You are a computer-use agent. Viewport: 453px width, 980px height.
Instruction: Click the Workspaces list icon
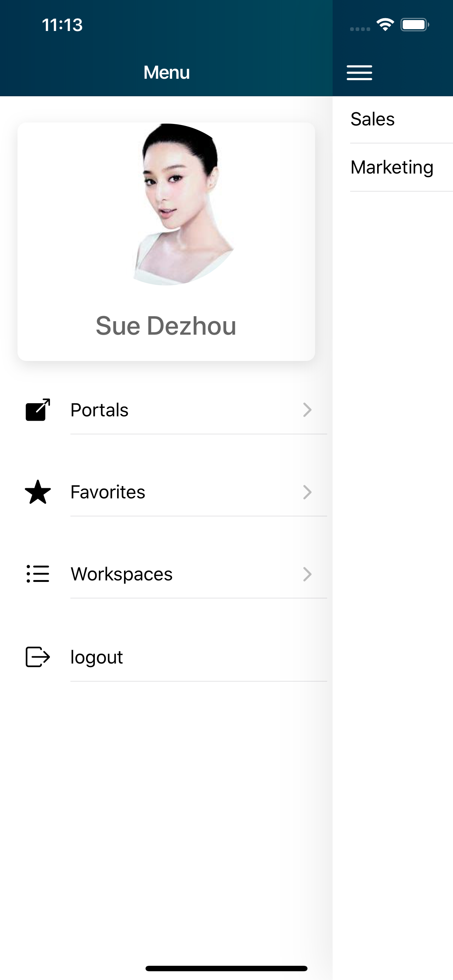tap(38, 574)
